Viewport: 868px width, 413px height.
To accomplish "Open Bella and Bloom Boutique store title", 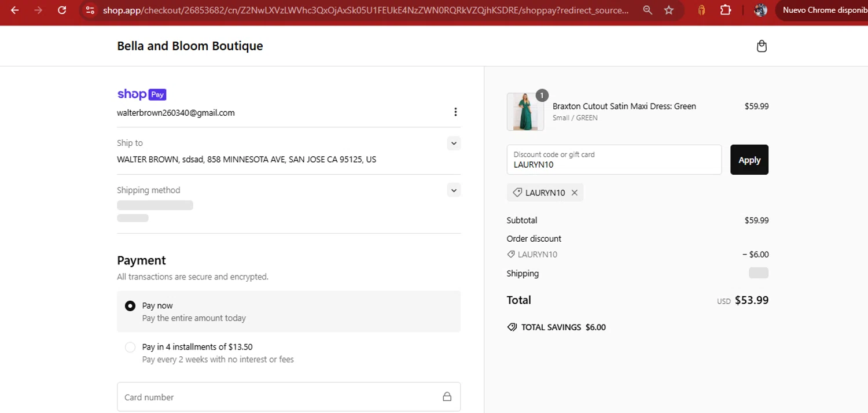I will point(190,46).
